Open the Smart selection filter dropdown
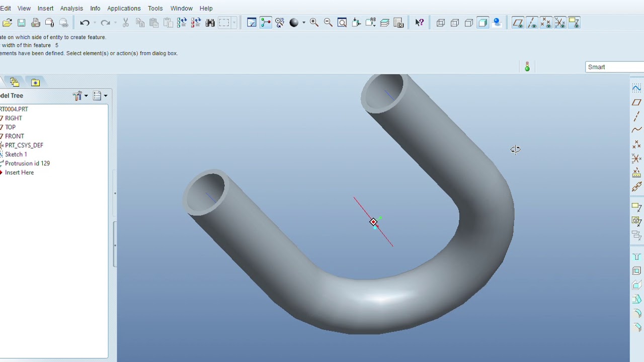The height and width of the screenshot is (362, 644). [615, 67]
